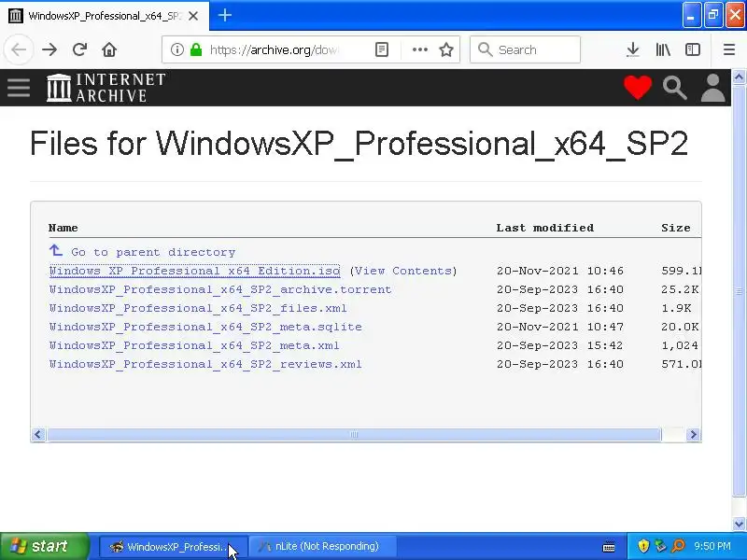Open the downloads panel arrow
747x560 pixels.
tap(633, 49)
